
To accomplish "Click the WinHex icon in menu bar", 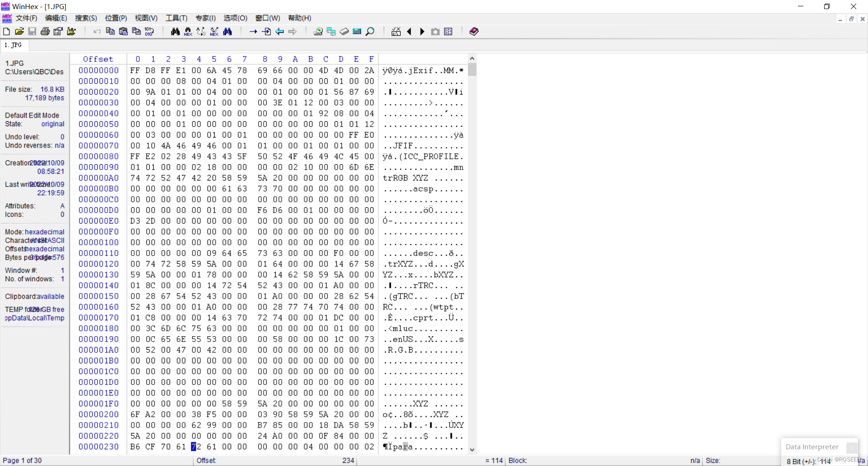I will [x=7, y=18].
